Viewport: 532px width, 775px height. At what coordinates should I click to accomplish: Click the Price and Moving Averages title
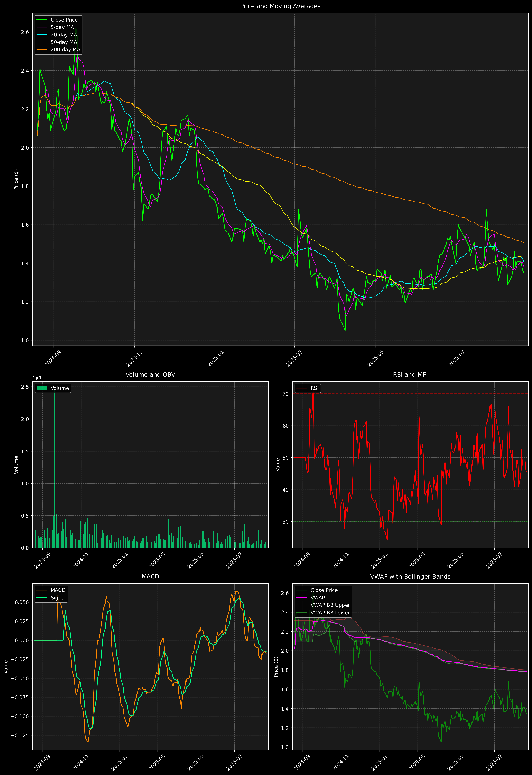pyautogui.click(x=280, y=6)
